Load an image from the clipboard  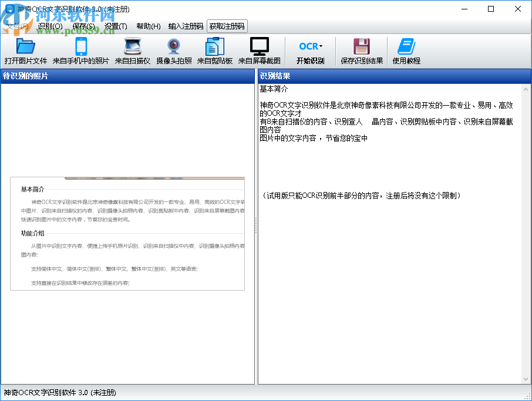(x=214, y=46)
